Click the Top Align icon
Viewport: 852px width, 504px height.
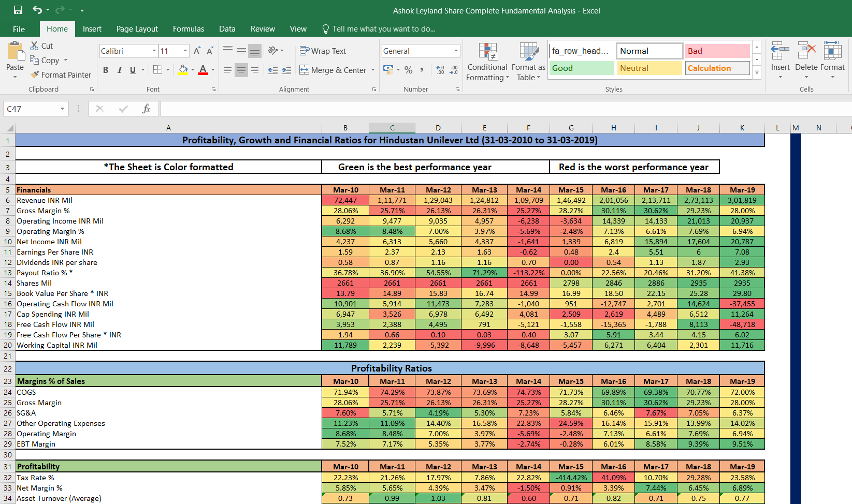click(228, 50)
